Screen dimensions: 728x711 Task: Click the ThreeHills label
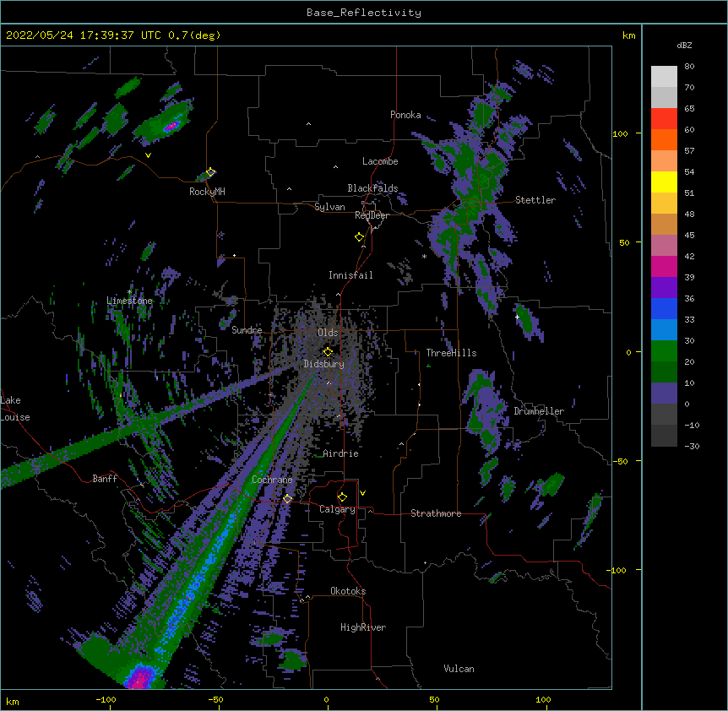(451, 353)
